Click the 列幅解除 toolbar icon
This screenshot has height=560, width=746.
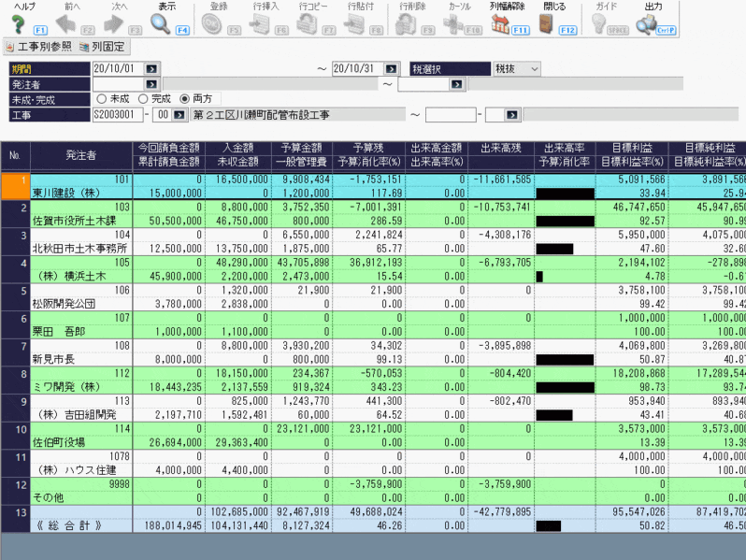503,23
